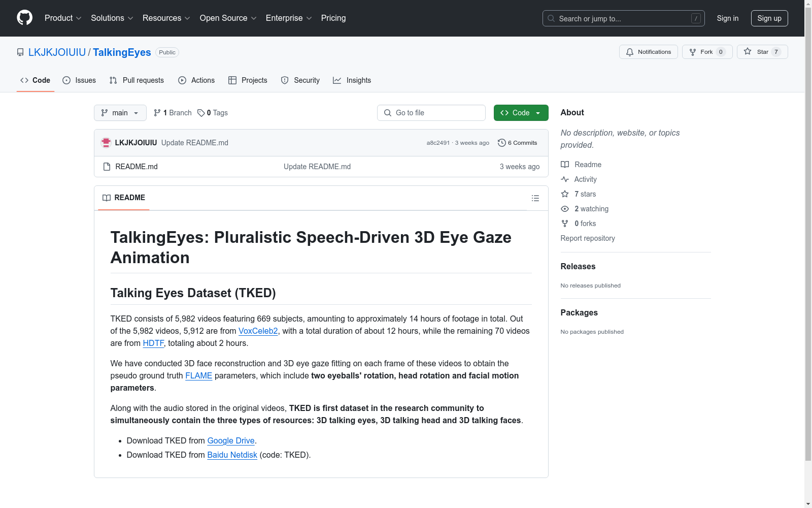Click the forks icon in About
Screen dimensions: 812x508
pyautogui.click(x=565, y=224)
